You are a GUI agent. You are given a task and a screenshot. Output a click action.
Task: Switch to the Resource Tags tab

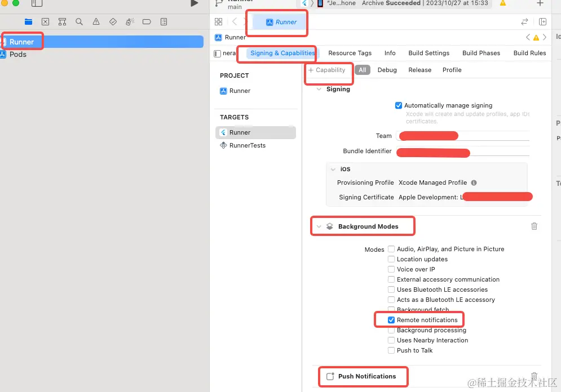coord(350,53)
